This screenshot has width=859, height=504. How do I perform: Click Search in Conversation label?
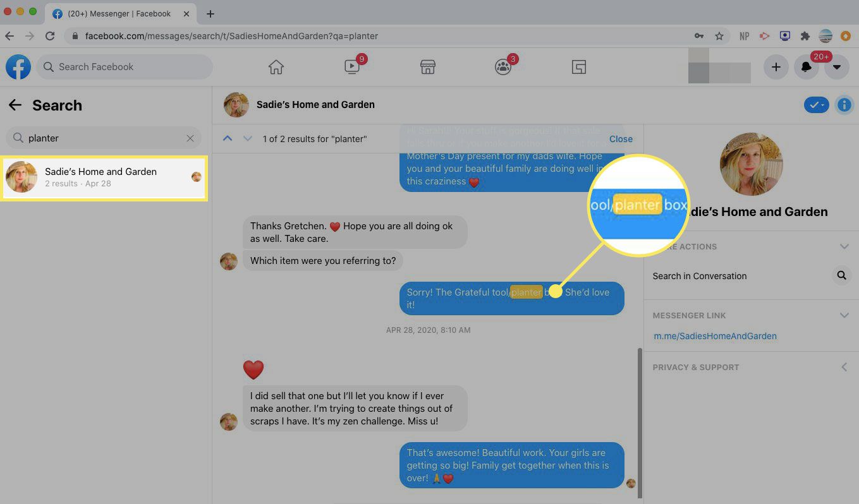tap(700, 276)
